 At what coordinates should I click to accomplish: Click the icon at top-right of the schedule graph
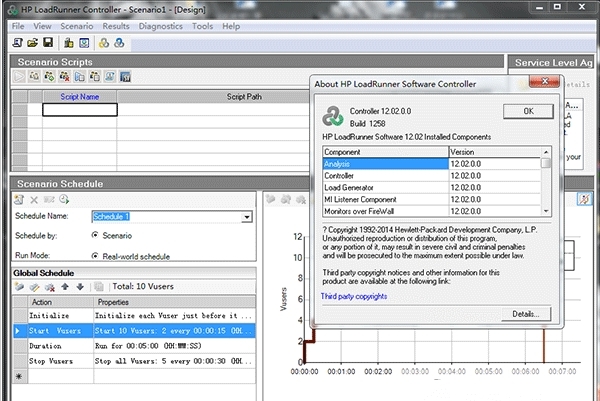click(x=584, y=199)
